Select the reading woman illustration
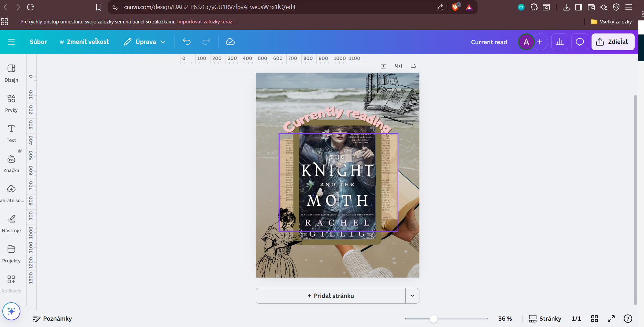Screen dimensions: 644x327 tap(279, 243)
